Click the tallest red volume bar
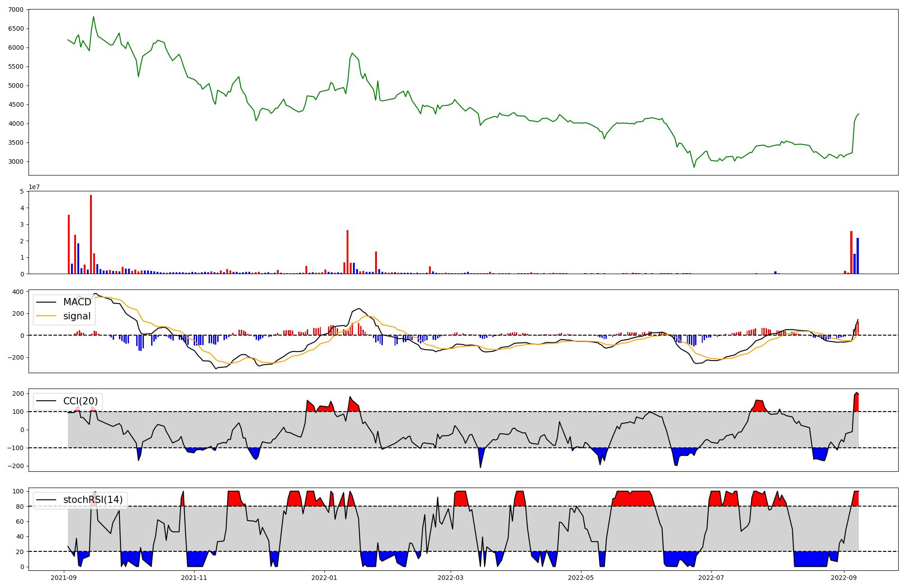 click(91, 235)
